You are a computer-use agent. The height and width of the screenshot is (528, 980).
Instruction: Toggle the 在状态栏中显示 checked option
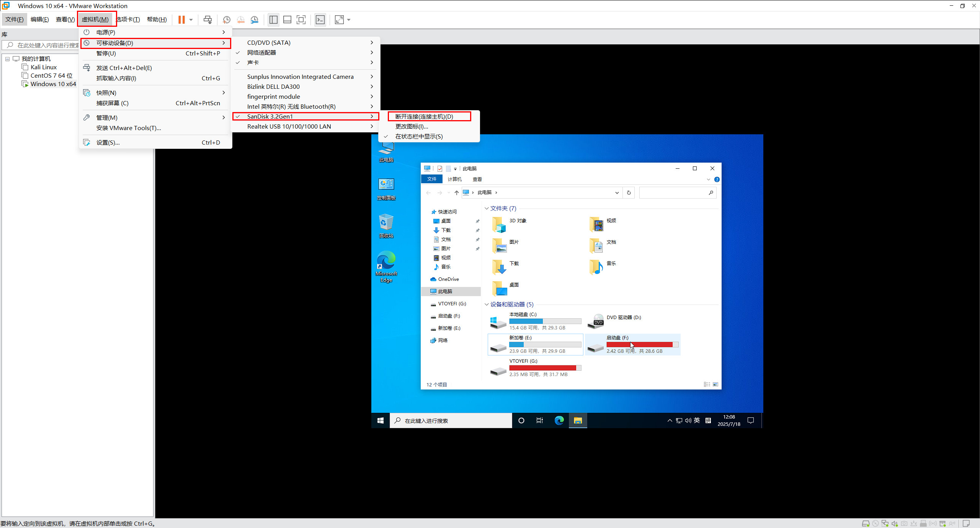click(x=419, y=137)
